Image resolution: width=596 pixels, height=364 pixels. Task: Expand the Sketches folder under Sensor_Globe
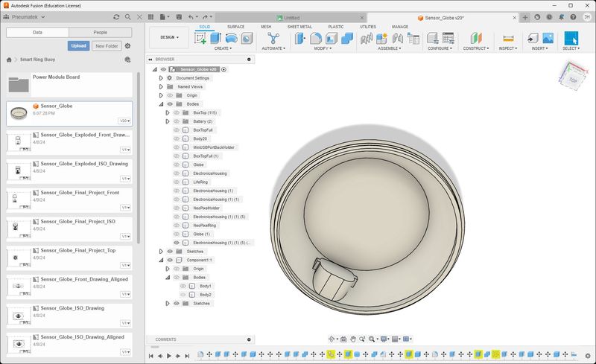pyautogui.click(x=160, y=252)
